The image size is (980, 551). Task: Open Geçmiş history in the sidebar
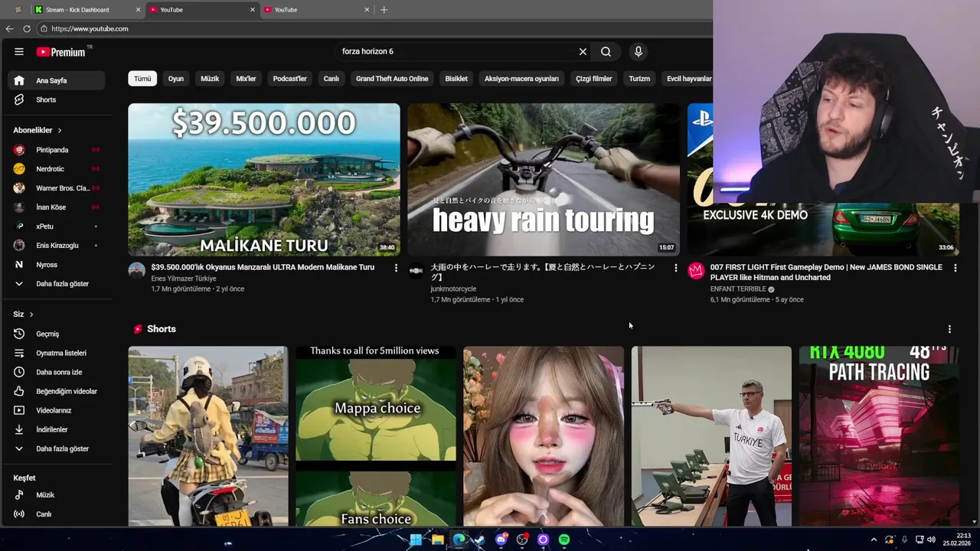(57, 334)
